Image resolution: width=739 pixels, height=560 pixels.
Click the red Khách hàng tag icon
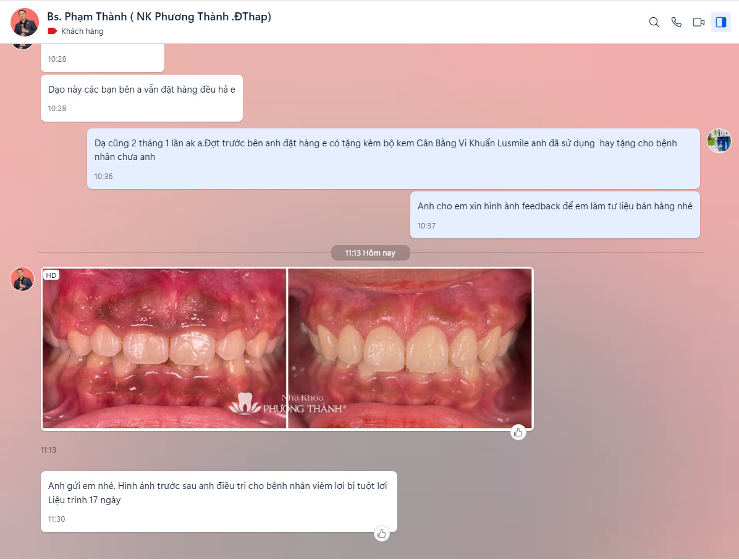pyautogui.click(x=53, y=31)
